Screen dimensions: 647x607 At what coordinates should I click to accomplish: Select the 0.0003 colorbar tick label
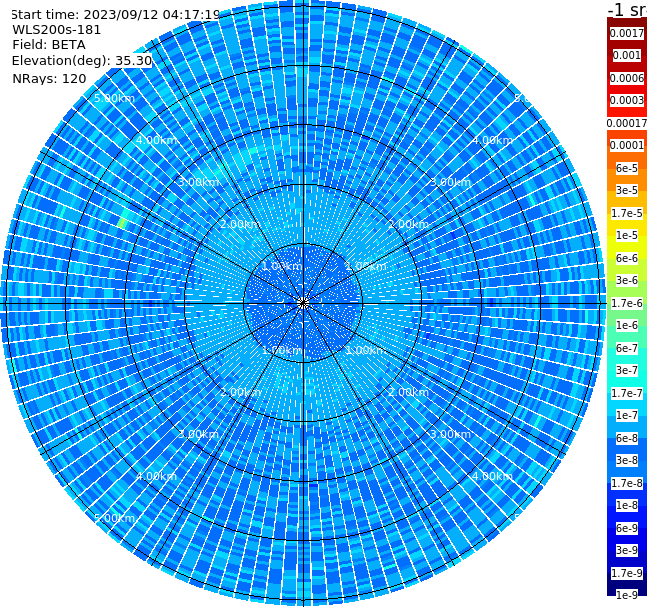(627, 100)
